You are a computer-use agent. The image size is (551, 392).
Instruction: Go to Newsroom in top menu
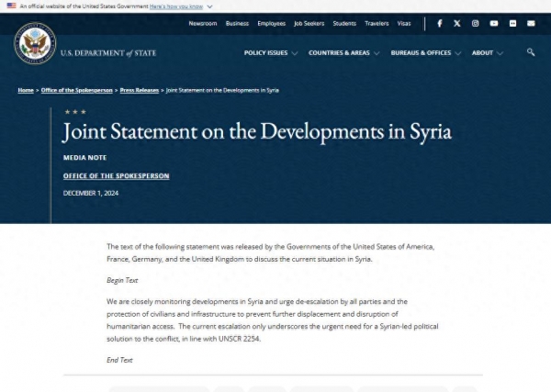(x=203, y=23)
